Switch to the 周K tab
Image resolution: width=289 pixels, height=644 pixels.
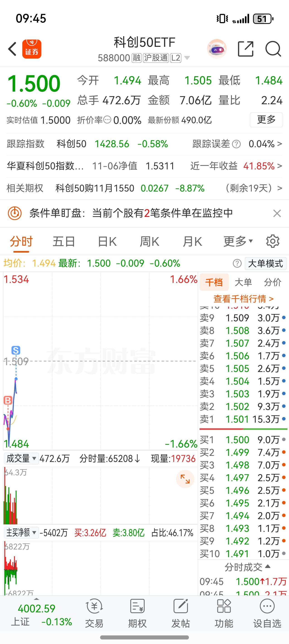(149, 241)
